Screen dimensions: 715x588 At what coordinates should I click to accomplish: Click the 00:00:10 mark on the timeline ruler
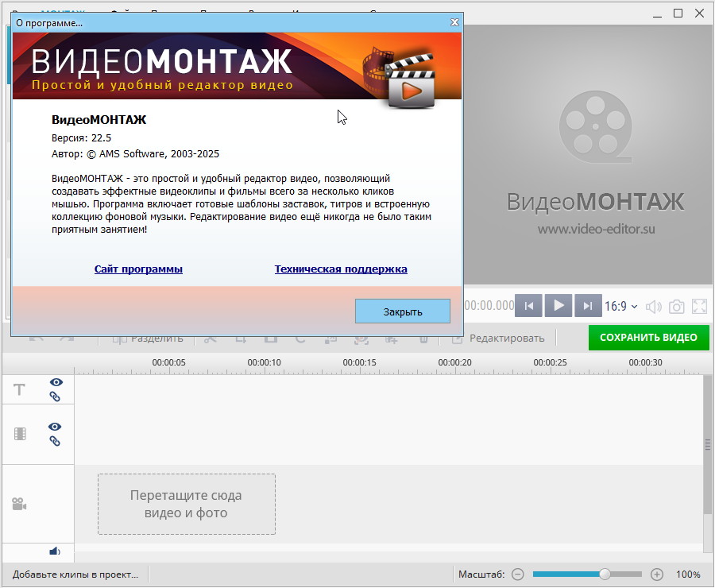264,362
